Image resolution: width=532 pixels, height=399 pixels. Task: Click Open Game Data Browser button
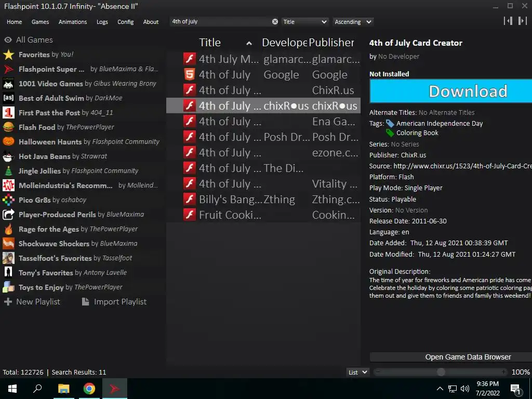tap(450, 357)
